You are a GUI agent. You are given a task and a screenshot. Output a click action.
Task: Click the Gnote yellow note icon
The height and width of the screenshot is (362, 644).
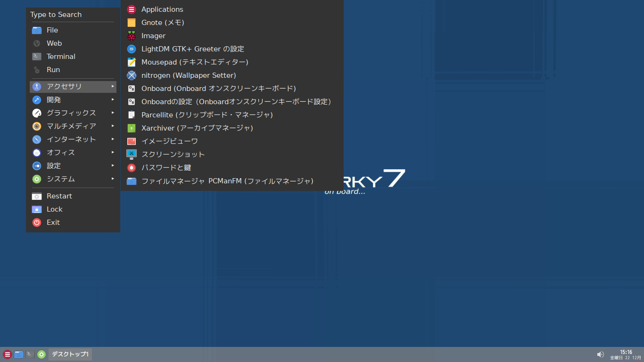pyautogui.click(x=132, y=23)
